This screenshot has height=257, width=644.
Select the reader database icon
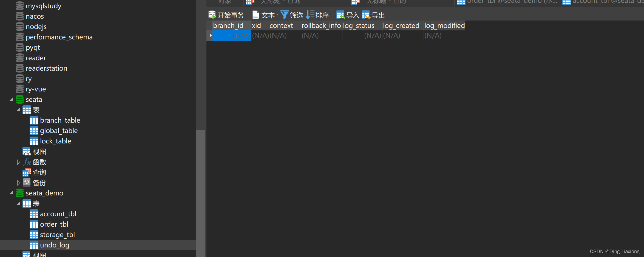[20, 58]
